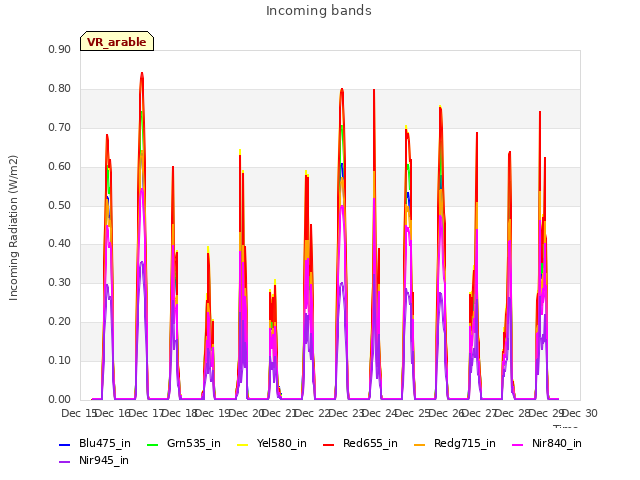The height and width of the screenshot is (480, 640).
Task: Click the 0.50 y-axis tick label
Action: pos(60,205)
